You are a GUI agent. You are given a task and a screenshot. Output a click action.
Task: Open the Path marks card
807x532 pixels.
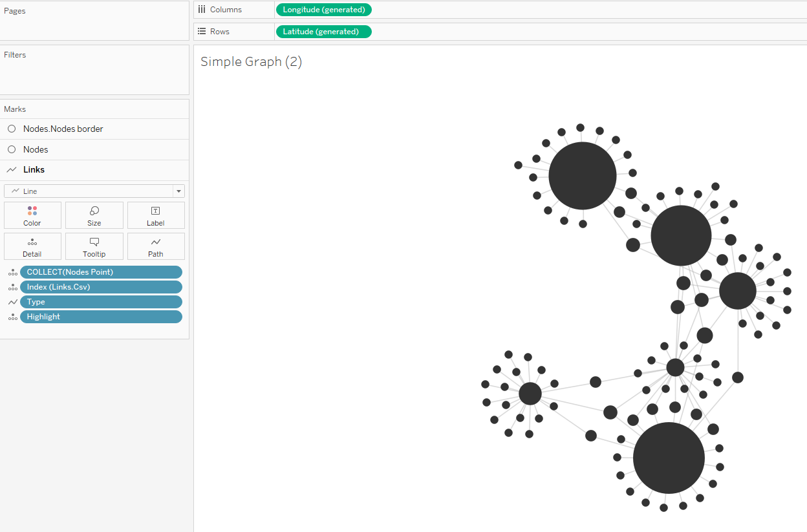[x=156, y=246]
